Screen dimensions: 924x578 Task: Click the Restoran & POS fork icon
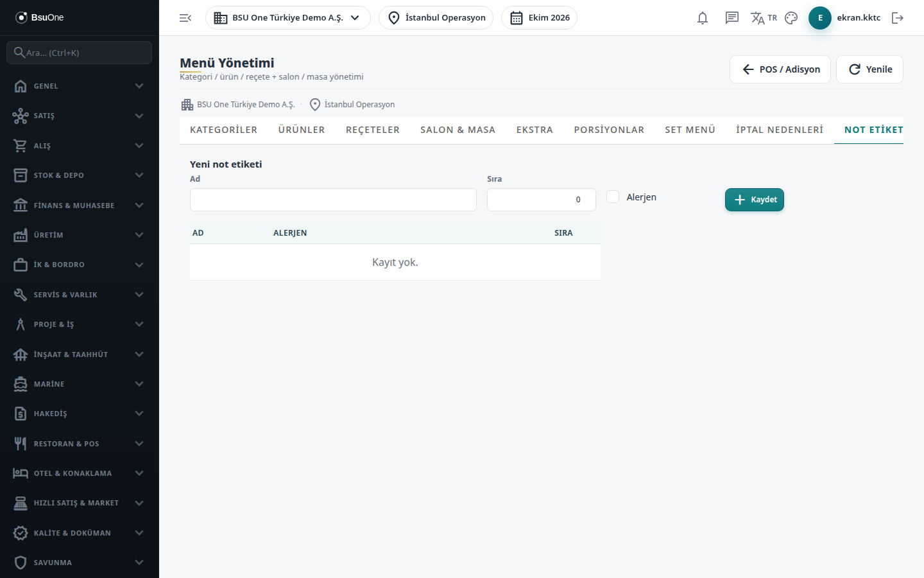(21, 444)
